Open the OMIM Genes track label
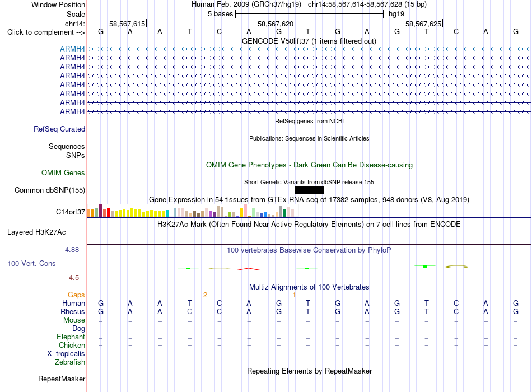The image size is (532, 392). [63, 172]
